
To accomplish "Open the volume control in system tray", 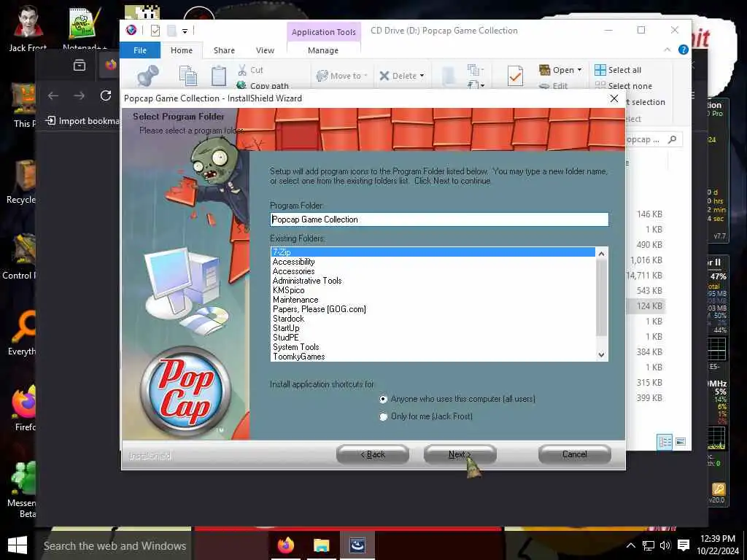I will tap(665, 545).
